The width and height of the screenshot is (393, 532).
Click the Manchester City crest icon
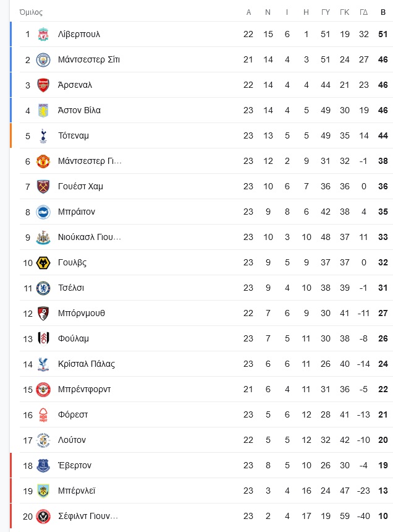43,60
